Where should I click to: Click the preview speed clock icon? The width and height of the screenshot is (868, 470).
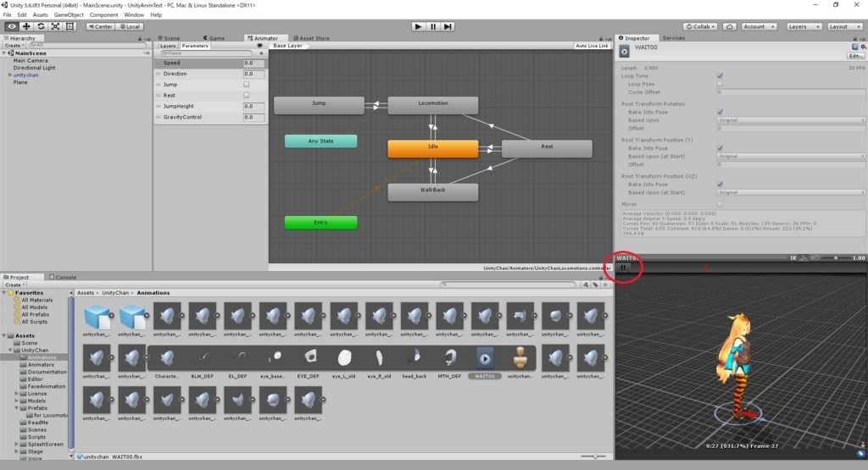point(815,257)
